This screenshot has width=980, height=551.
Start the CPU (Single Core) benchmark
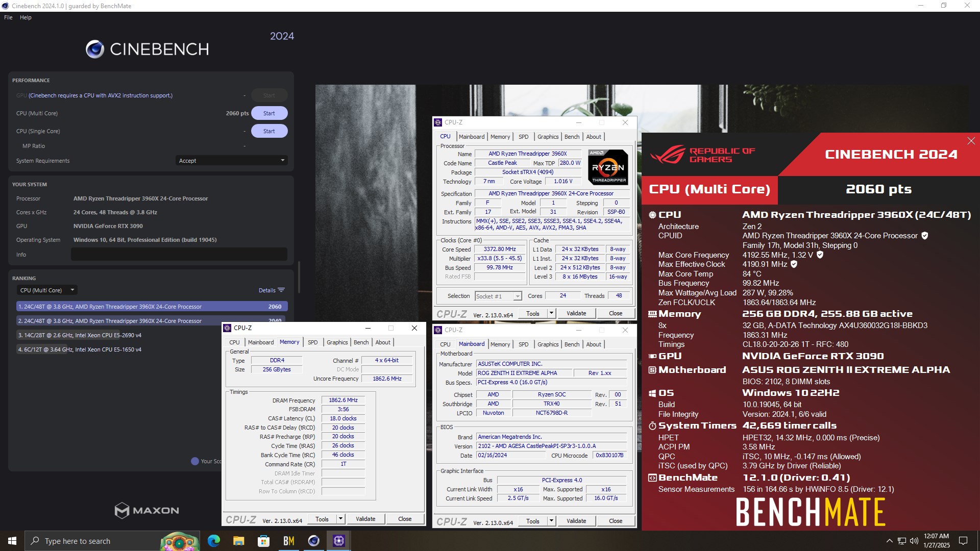[269, 131]
